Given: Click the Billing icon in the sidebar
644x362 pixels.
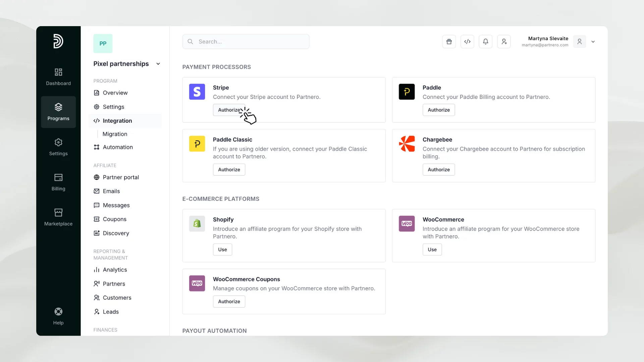Looking at the screenshot, I should [x=58, y=182].
